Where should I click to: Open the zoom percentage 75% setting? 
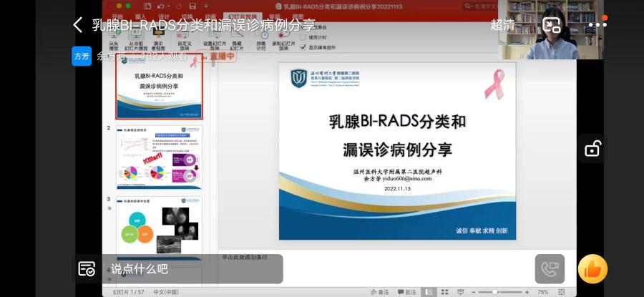(x=542, y=292)
